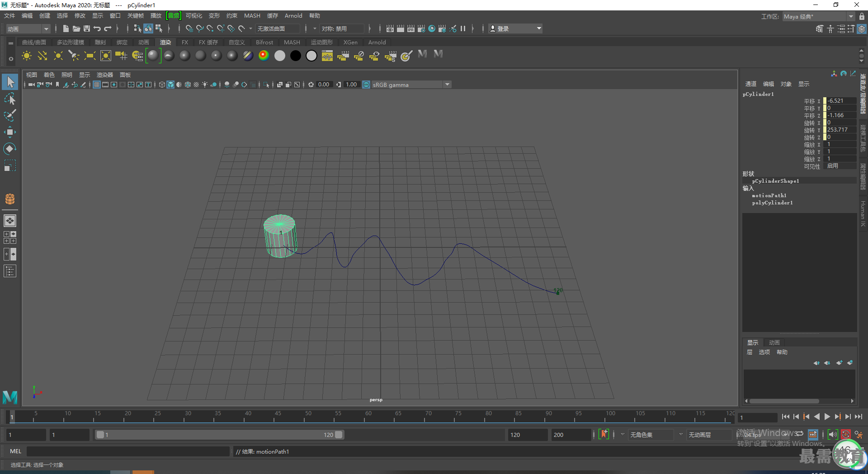Switch to the XGen shelf tab
Screen dimensions: 868x474
coord(350,42)
